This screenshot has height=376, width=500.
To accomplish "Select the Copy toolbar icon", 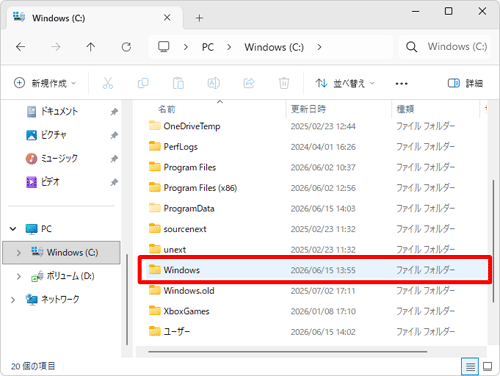I will (x=143, y=83).
